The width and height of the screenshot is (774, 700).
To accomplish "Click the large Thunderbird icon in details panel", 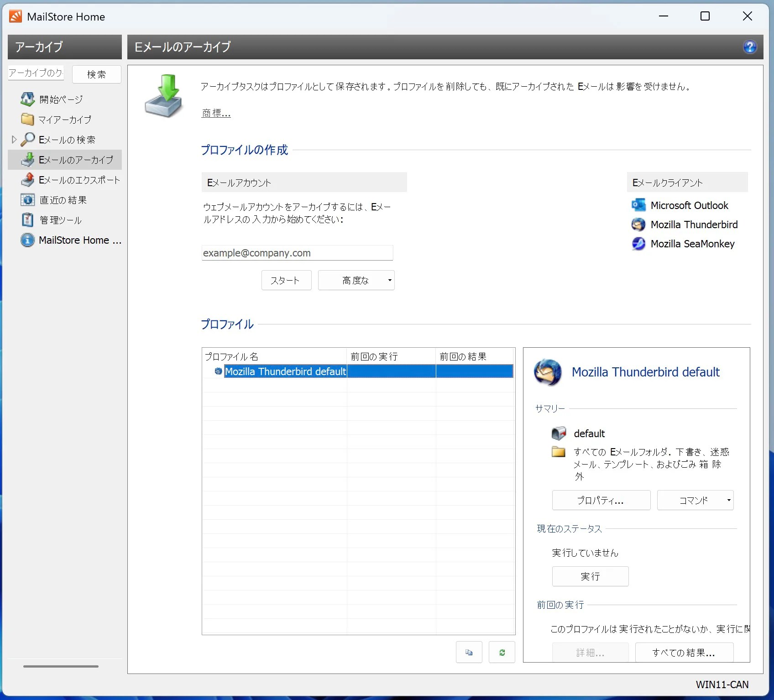I will pos(548,372).
